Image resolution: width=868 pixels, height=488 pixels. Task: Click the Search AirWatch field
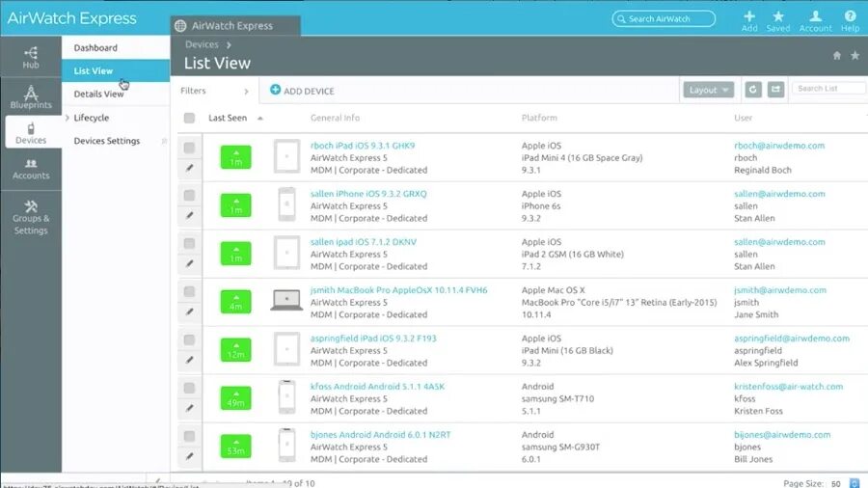(x=664, y=19)
